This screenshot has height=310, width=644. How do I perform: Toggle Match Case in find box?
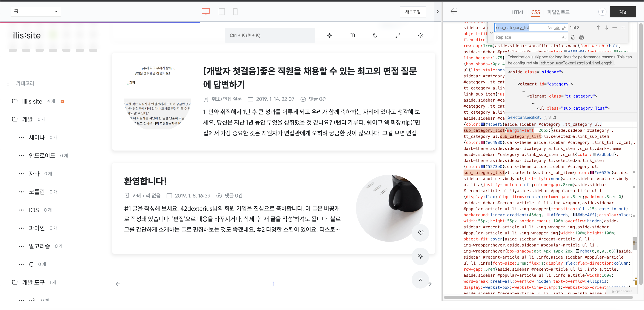(x=549, y=28)
